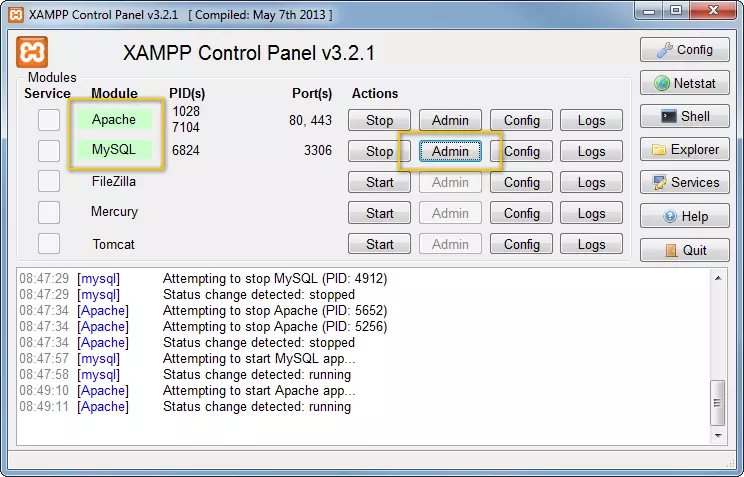The image size is (744, 477).
Task: Open Help with the question mark icon
Action: (685, 216)
